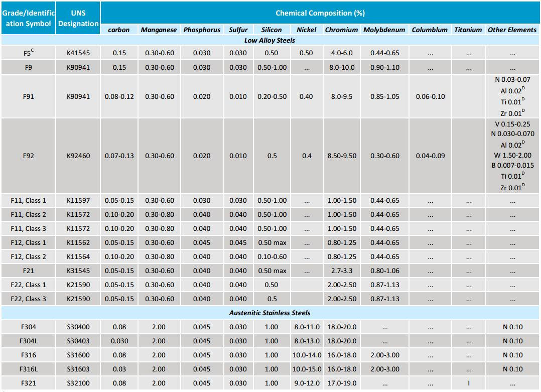Select the Grade/Identification Symbol header cell
541x392 pixels.
click(28, 18)
